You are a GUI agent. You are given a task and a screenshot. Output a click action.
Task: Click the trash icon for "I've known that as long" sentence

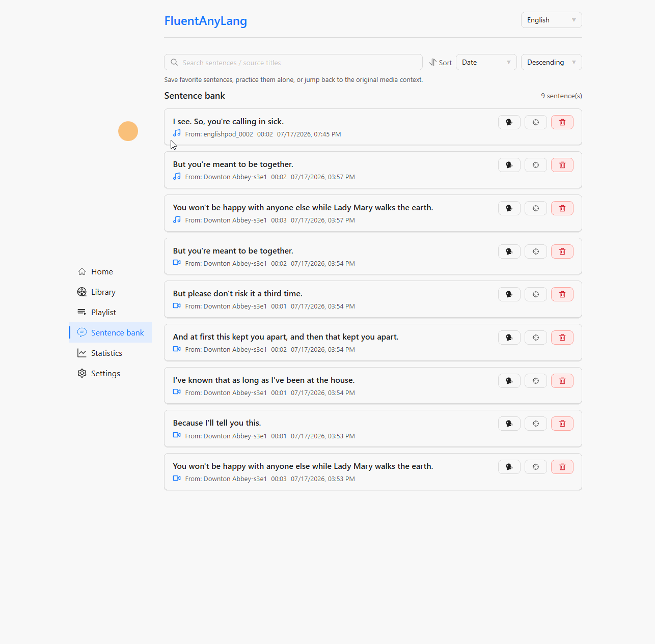[562, 381]
